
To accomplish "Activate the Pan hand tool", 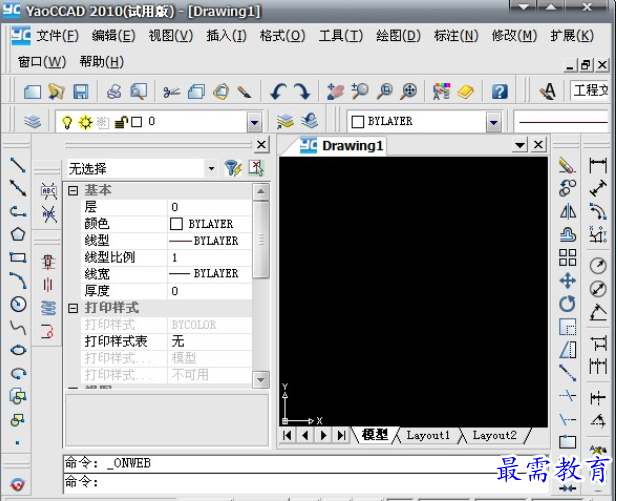I will pyautogui.click(x=335, y=91).
